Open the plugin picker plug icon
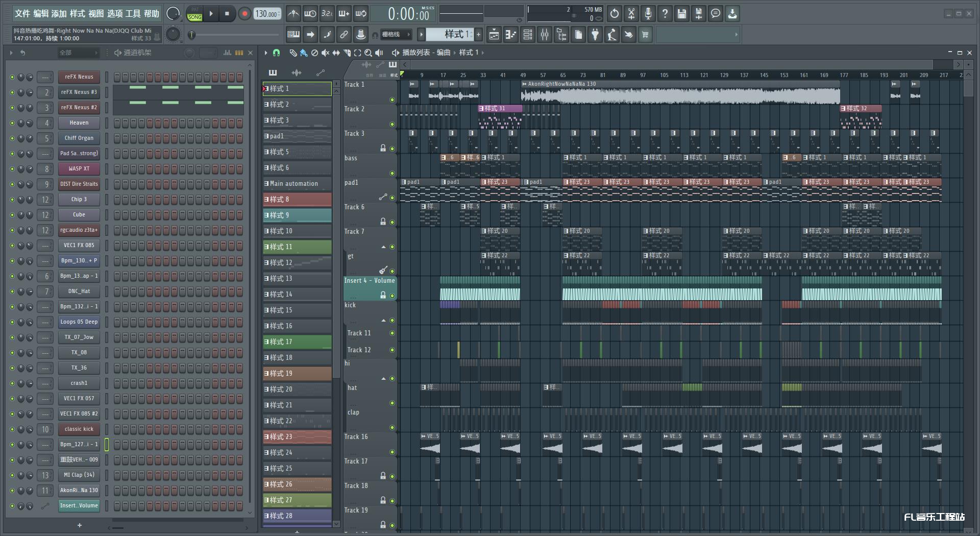Image resolution: width=980 pixels, height=536 pixels. pos(595,35)
